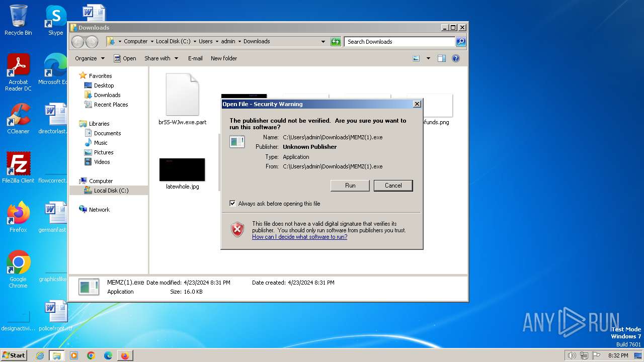Click the search magnifier icon
This screenshot has height=362, width=644.
pos(461,42)
